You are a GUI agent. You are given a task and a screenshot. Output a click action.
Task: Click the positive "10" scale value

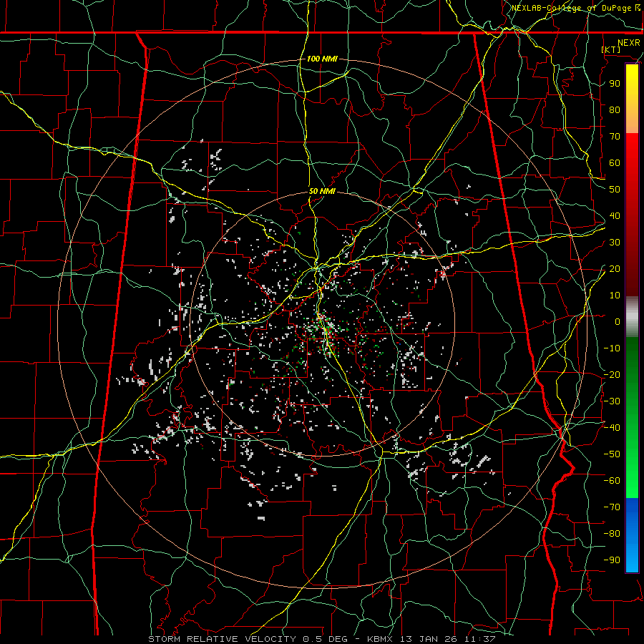[x=615, y=296]
